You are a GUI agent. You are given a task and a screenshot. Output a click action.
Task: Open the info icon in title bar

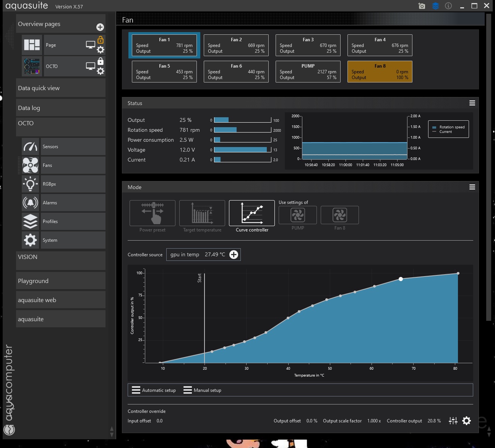448,6
